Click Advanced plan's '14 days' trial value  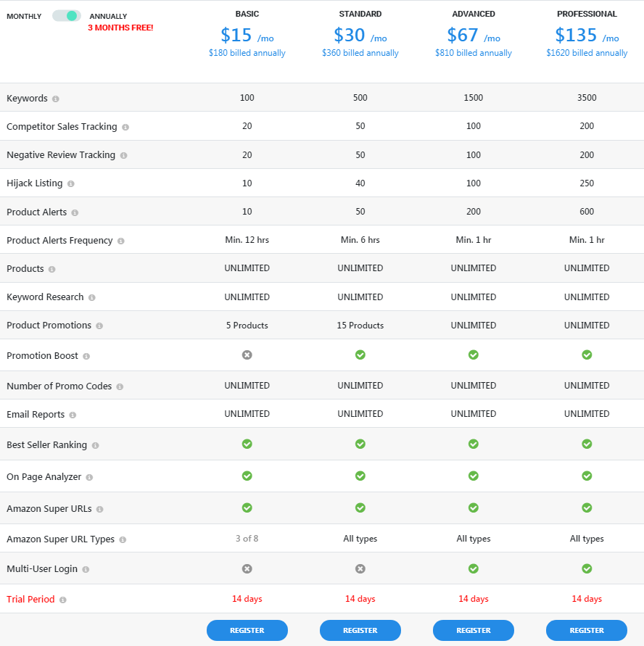(x=474, y=599)
